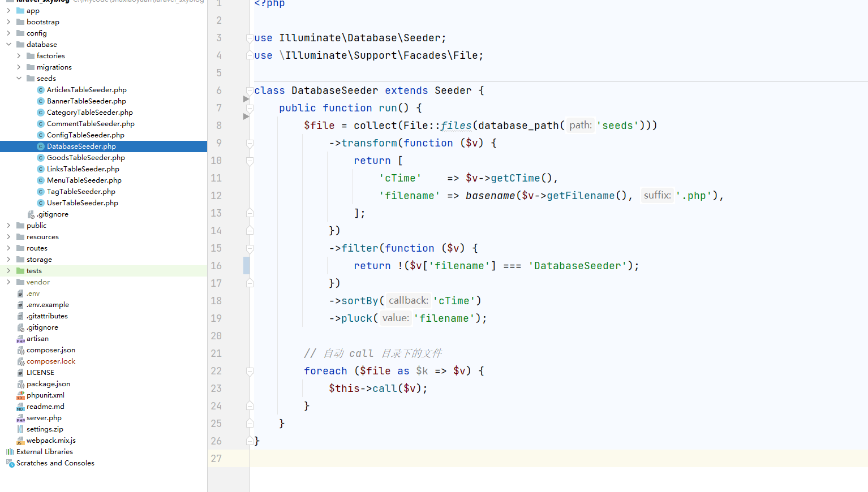Click the 'callback:' parameter hint on line 18
This screenshot has width=868, height=492.
409,300
